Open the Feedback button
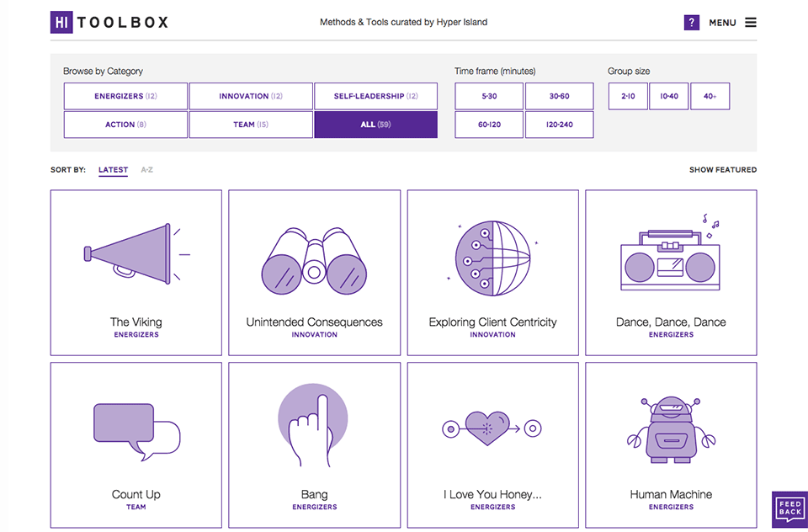The image size is (808, 532). click(789, 508)
